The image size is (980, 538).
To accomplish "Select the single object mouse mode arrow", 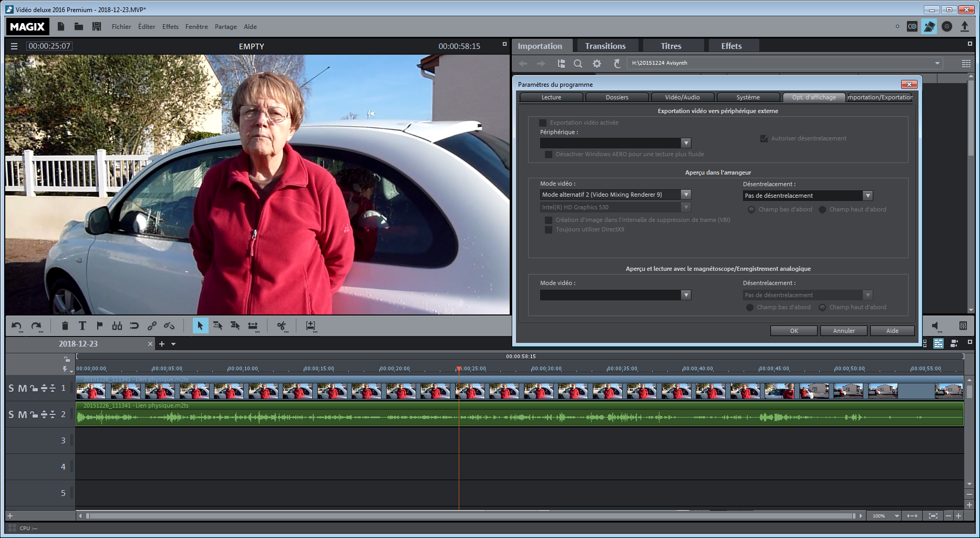I will tap(200, 326).
